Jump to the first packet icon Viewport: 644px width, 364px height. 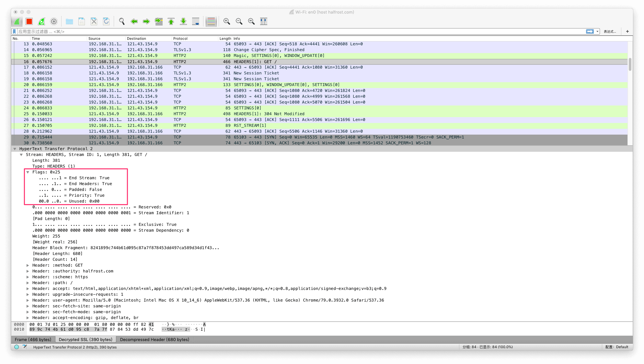click(x=171, y=21)
